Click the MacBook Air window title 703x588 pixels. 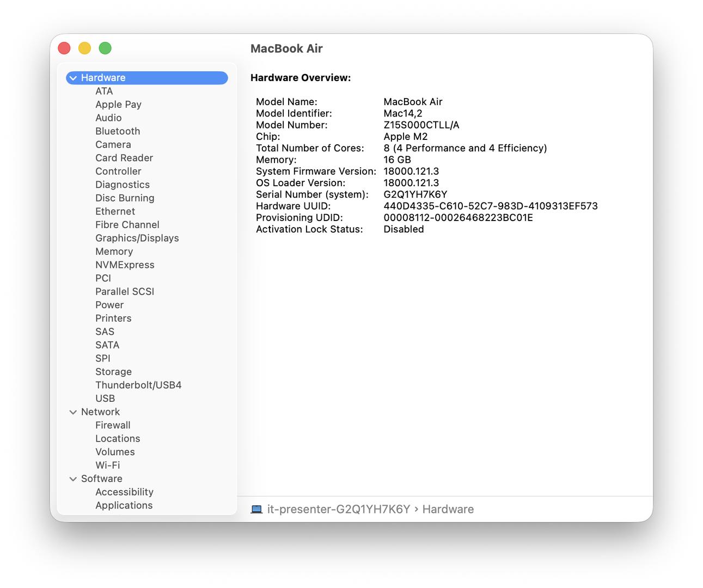pos(286,48)
